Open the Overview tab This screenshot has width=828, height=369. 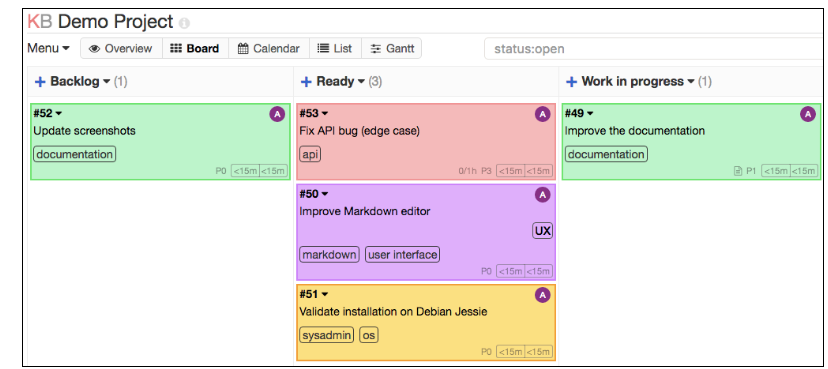point(121,49)
